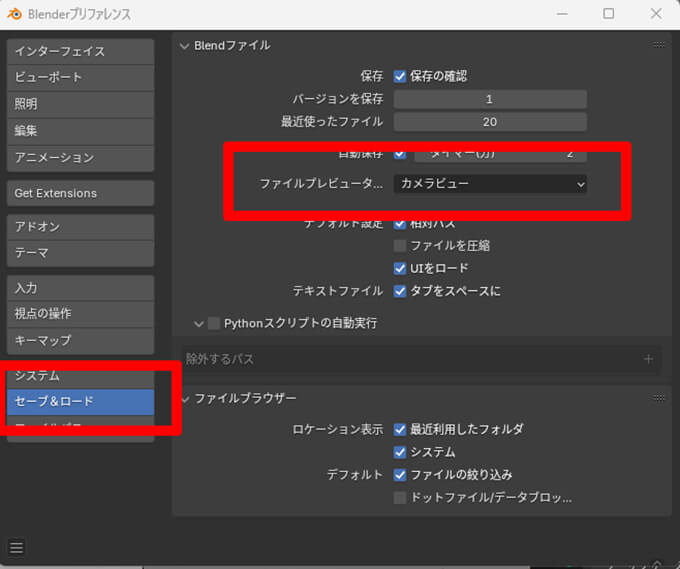Viewport: 680px width, 569px height.
Task: Toggle the UIをロード checkbox
Action: pos(400,268)
